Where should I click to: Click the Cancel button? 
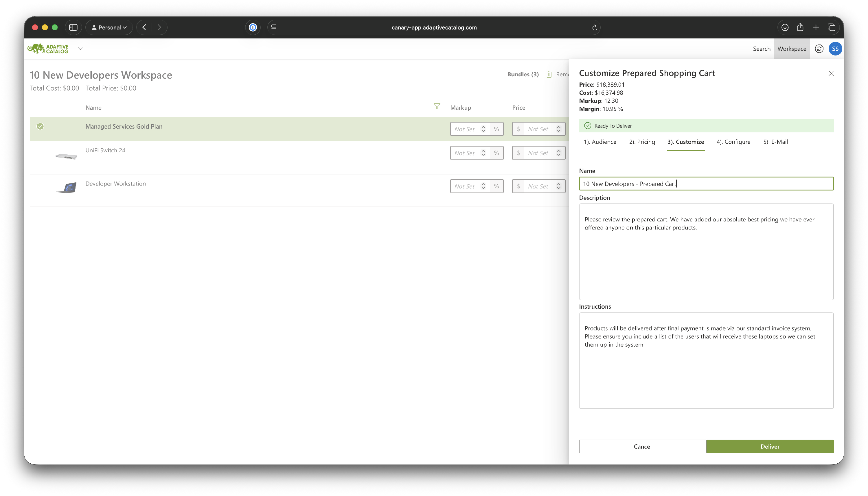pyautogui.click(x=642, y=447)
